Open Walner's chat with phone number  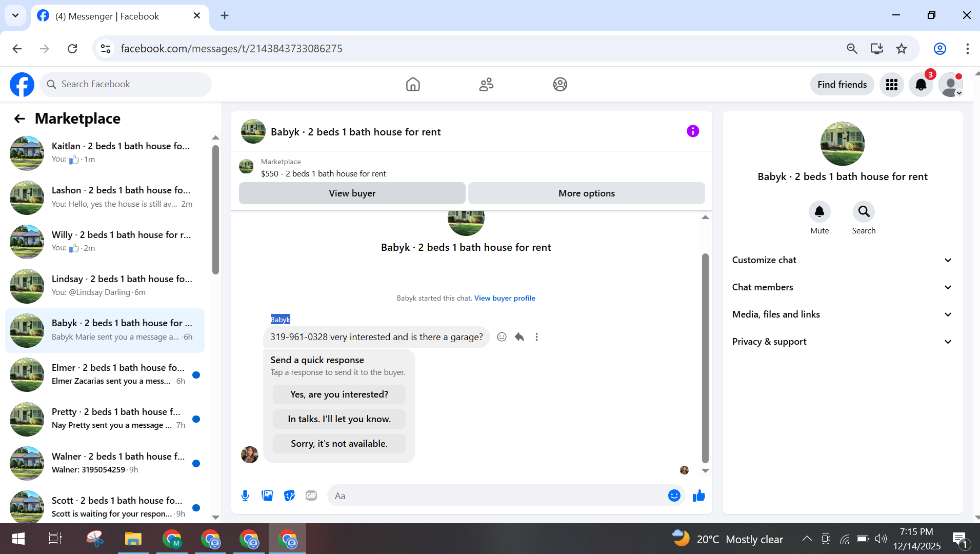(105, 463)
